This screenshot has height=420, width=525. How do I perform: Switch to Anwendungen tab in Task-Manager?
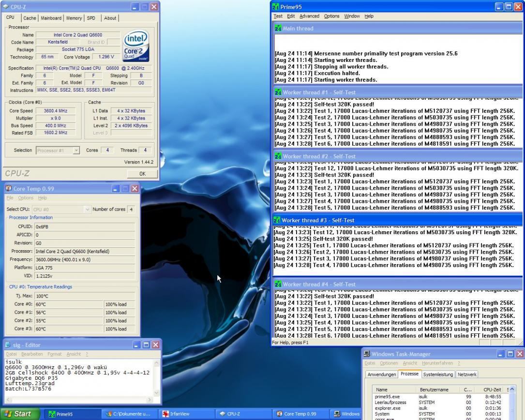click(x=381, y=375)
